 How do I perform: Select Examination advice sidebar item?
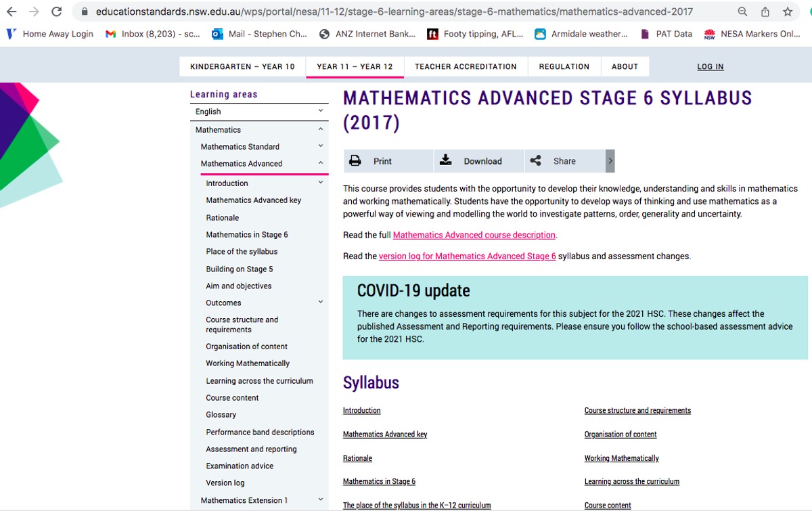pyautogui.click(x=240, y=466)
